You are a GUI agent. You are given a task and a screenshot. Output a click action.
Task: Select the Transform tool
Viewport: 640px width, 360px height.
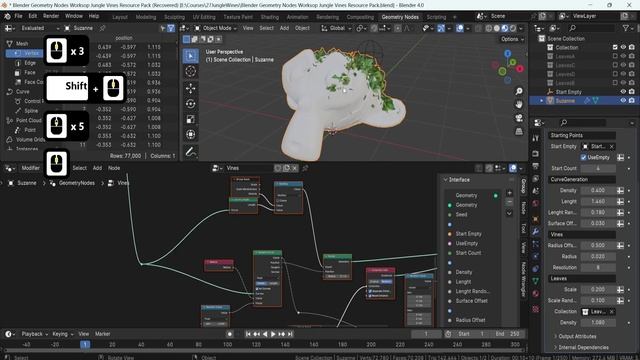pos(191,134)
